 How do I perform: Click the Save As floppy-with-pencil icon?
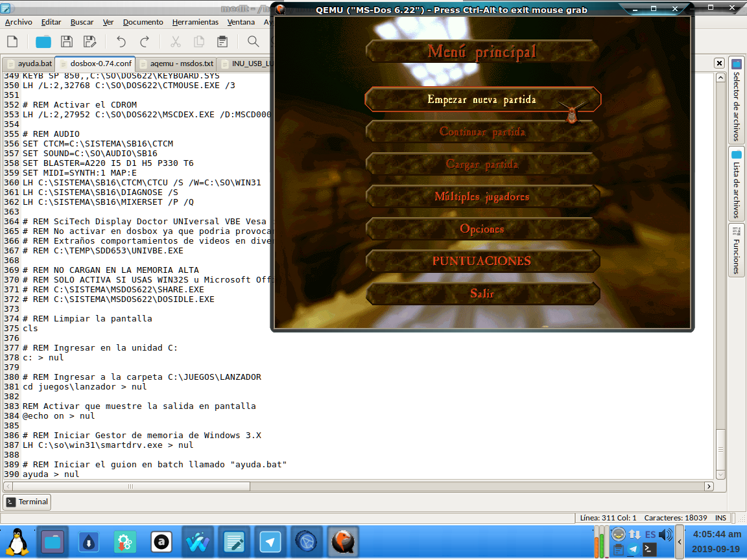point(89,42)
